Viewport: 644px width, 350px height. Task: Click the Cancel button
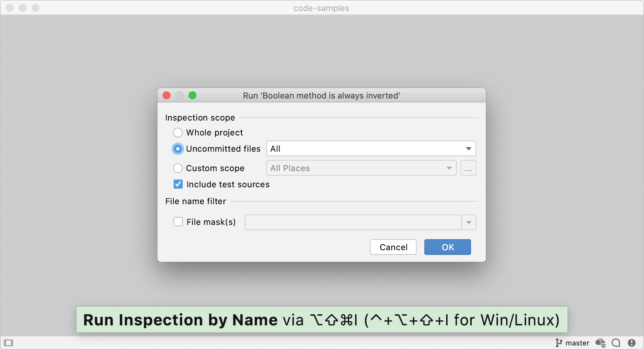[x=393, y=247]
